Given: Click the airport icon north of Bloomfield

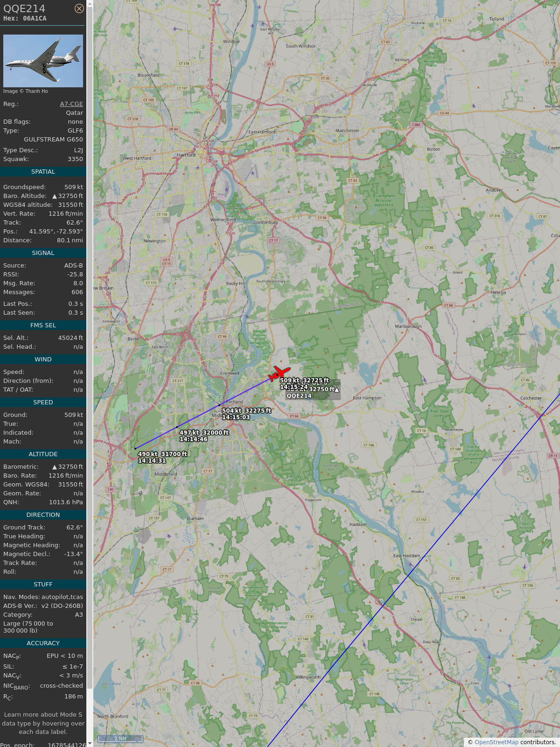Looking at the screenshot, I should (175, 29).
